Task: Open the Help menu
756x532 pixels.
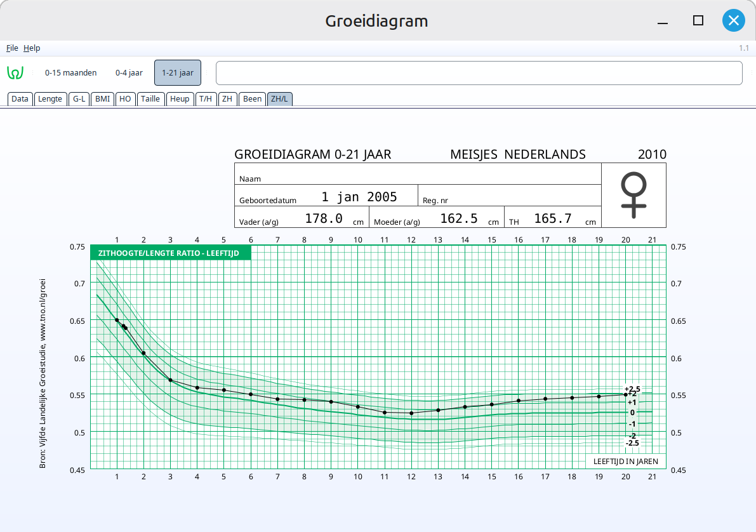Action: click(x=32, y=48)
